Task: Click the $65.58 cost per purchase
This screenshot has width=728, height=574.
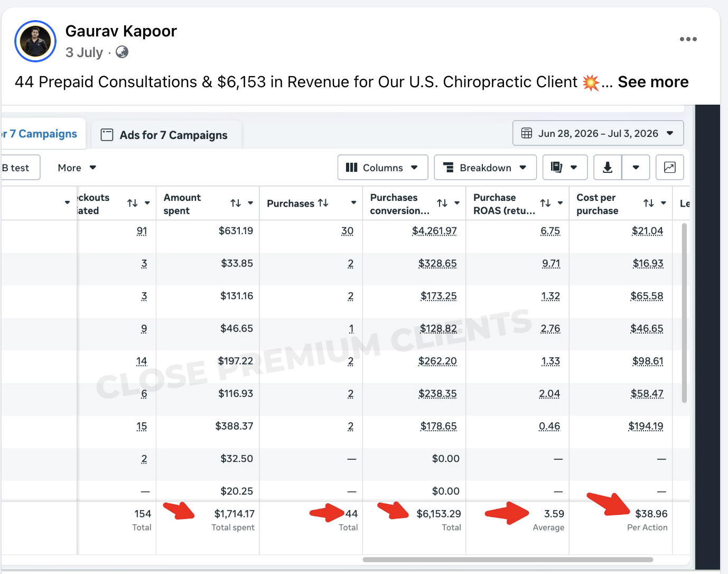Action: pyautogui.click(x=647, y=296)
